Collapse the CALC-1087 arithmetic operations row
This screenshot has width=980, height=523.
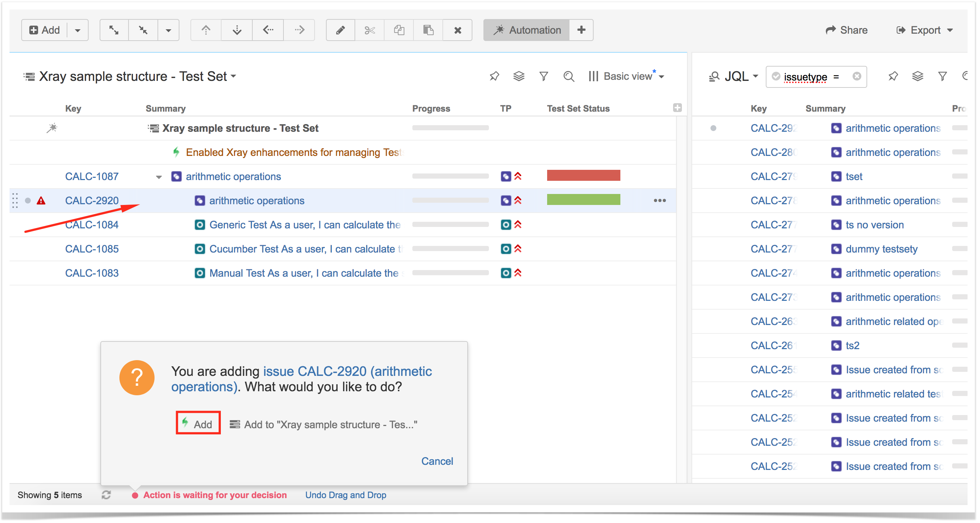click(159, 177)
